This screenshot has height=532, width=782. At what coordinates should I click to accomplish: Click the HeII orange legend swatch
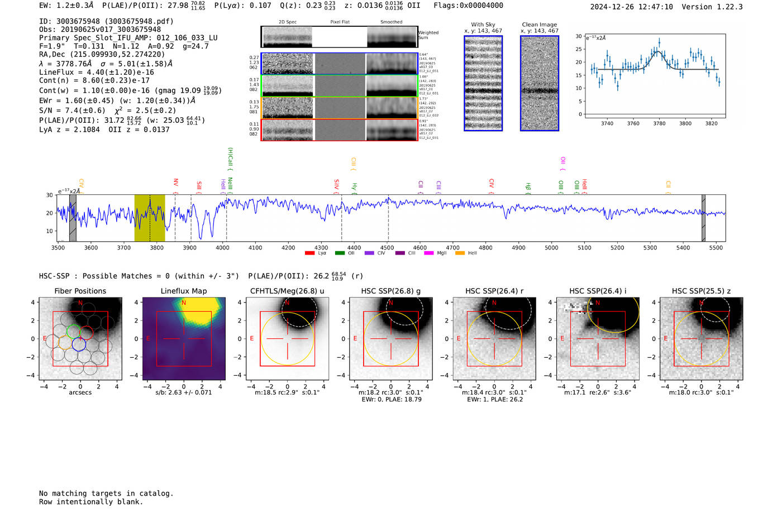460,253
